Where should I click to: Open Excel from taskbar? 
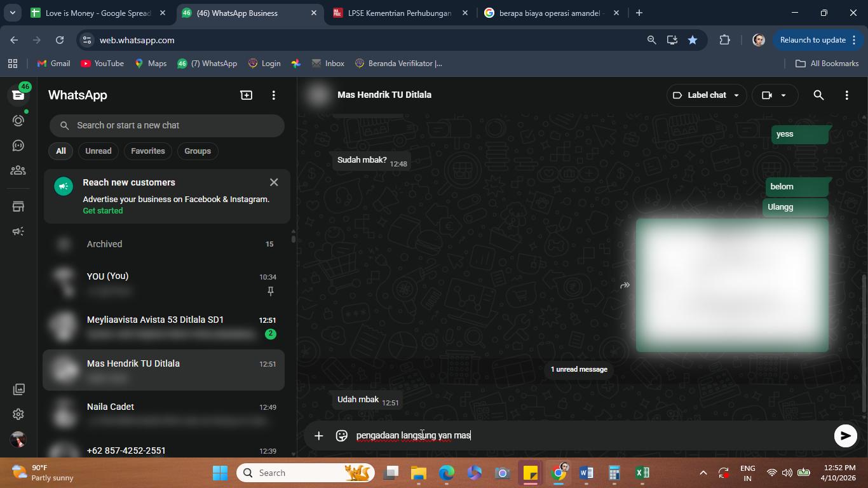(642, 473)
